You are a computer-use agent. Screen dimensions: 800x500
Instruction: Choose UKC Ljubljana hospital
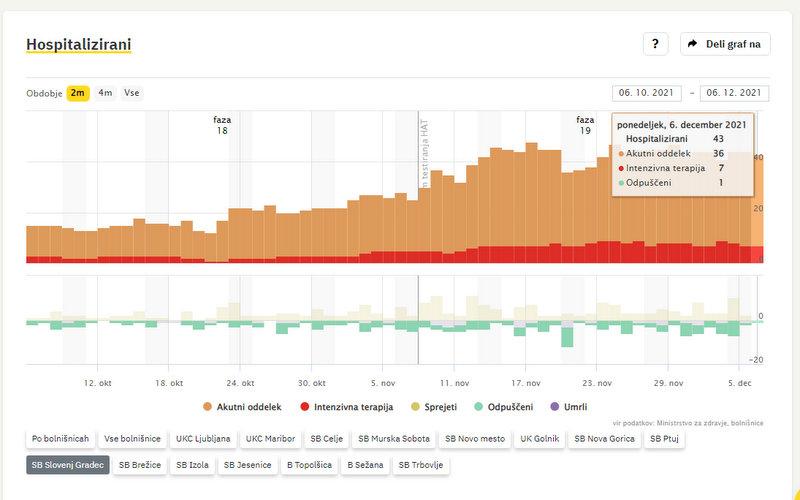pyautogui.click(x=203, y=439)
